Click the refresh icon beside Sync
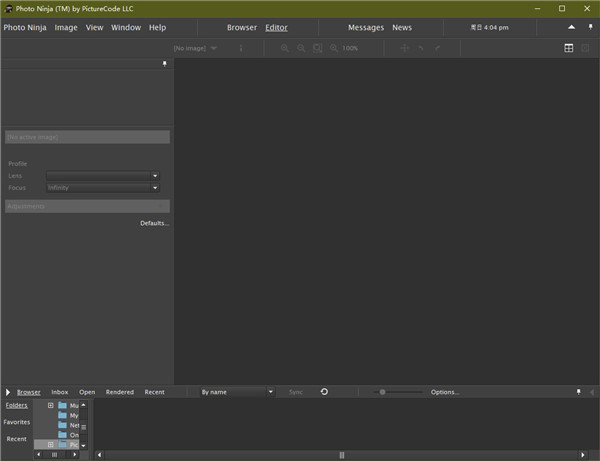This screenshot has height=461, width=600. click(324, 392)
